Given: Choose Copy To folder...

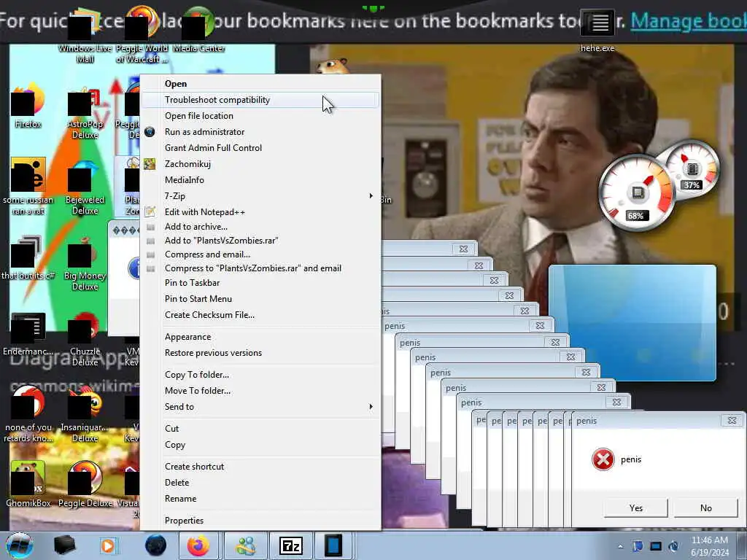Looking at the screenshot, I should (x=260, y=375).
